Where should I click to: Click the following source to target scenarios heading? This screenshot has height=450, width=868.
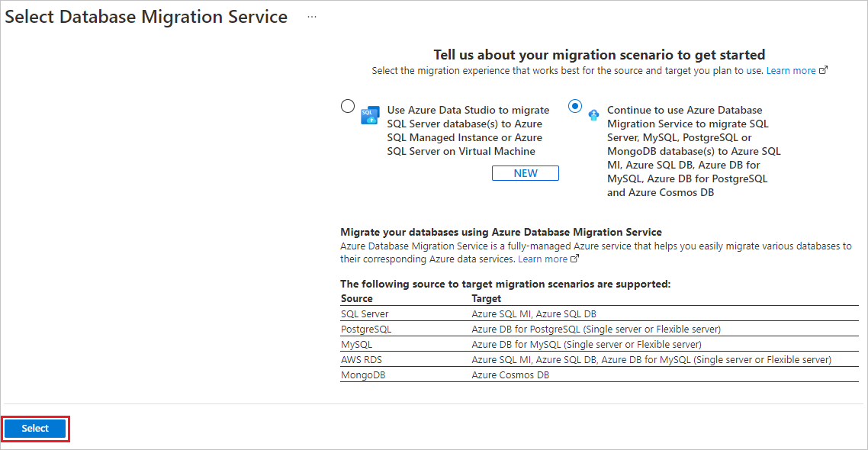tap(506, 284)
